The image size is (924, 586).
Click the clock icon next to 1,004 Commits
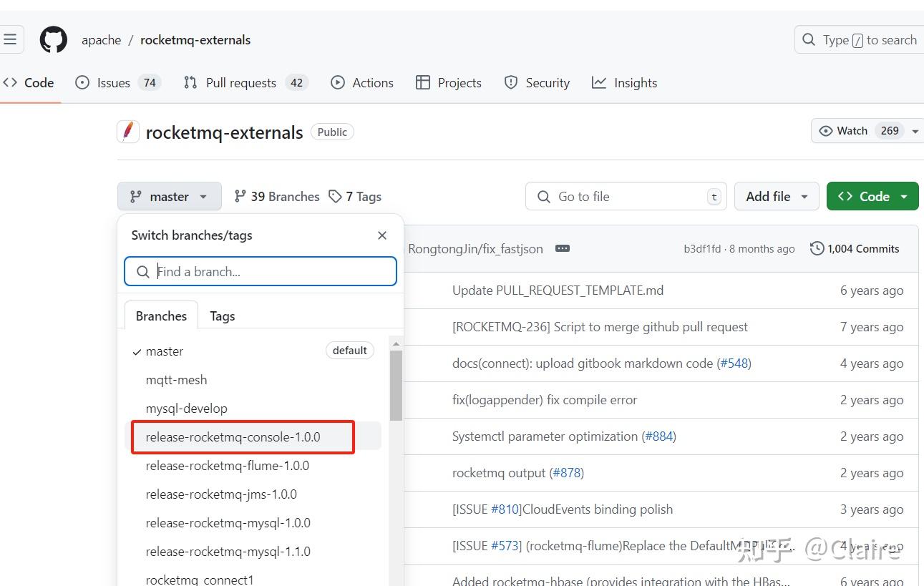[x=817, y=248]
